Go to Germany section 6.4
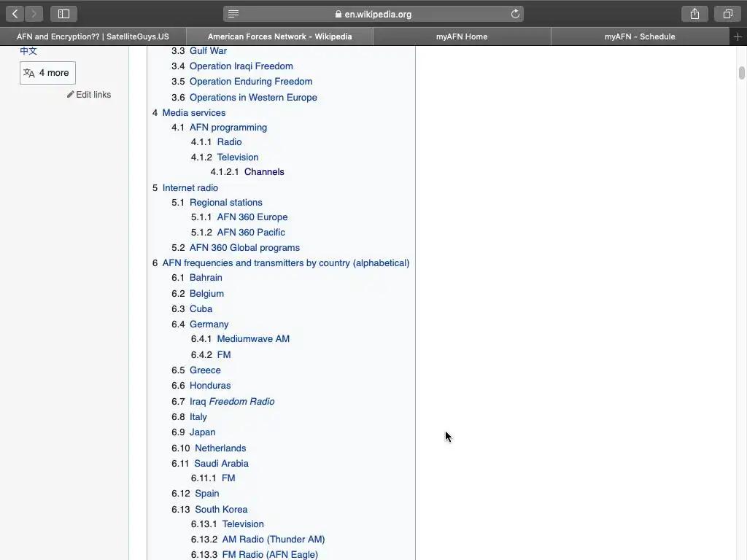The image size is (747, 560). click(x=209, y=324)
